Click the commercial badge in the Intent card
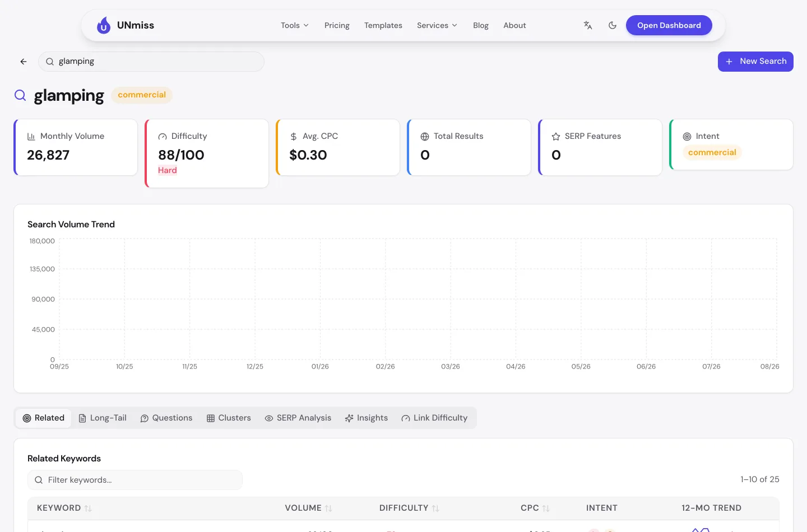Image resolution: width=807 pixels, height=532 pixels. click(712, 152)
